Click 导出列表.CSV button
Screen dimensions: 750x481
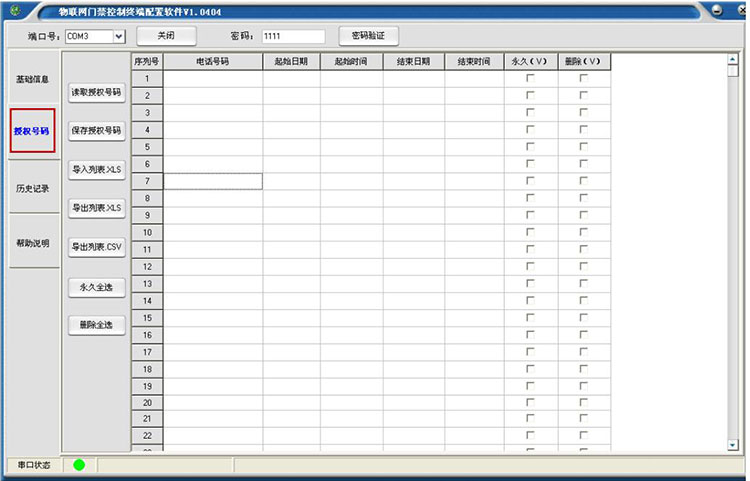click(x=96, y=246)
